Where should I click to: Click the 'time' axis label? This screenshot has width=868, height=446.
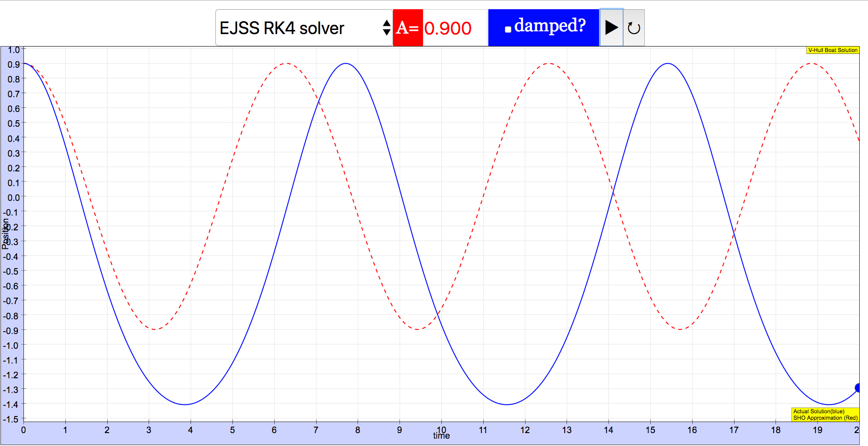441,436
